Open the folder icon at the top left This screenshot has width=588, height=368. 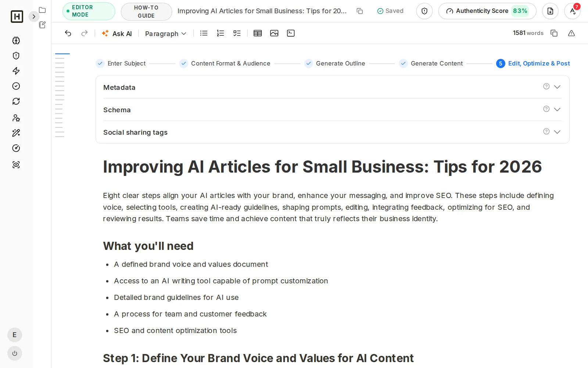42,10
